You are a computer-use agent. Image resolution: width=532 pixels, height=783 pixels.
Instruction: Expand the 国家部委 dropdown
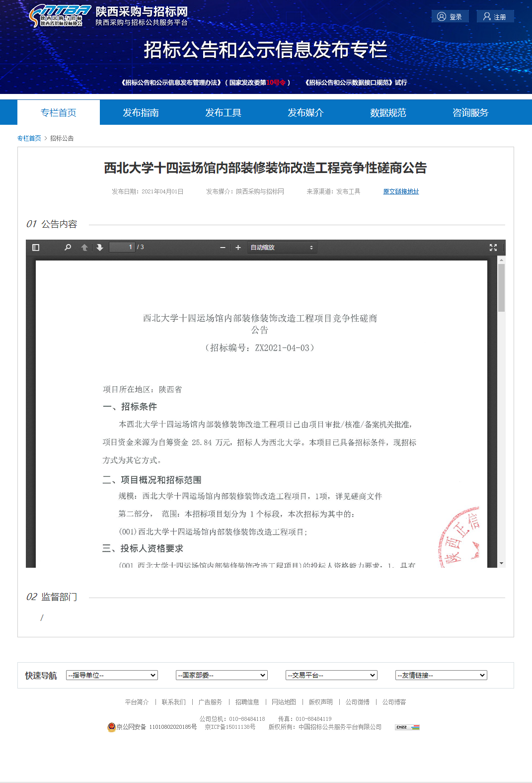[222, 675]
